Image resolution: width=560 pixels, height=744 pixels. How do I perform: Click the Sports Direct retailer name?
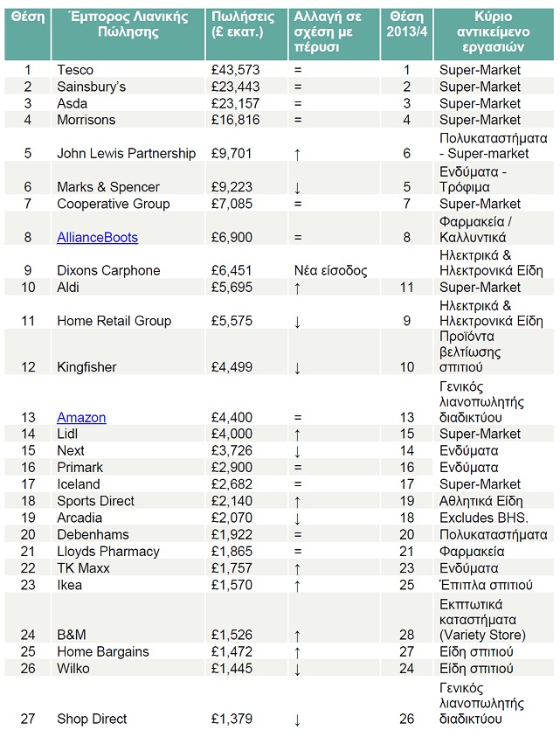(x=96, y=501)
